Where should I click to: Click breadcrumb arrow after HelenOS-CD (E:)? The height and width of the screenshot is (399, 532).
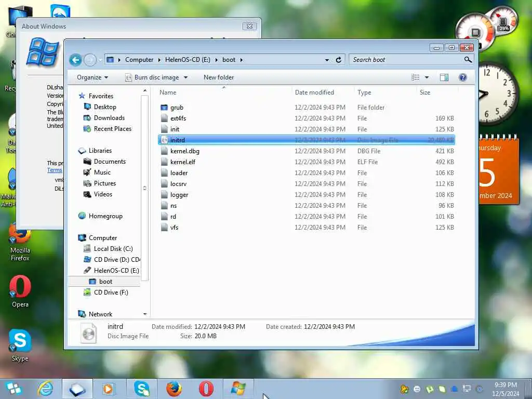pyautogui.click(x=216, y=60)
